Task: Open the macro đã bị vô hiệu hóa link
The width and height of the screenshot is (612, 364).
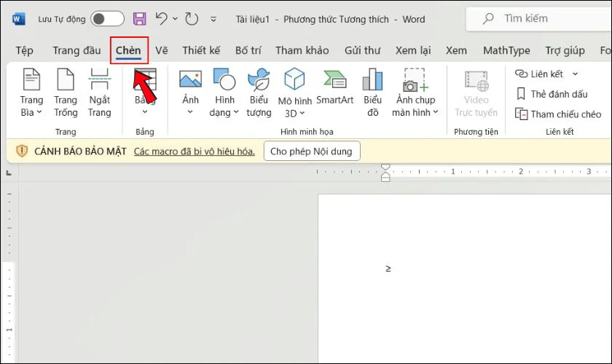Action: [x=194, y=151]
